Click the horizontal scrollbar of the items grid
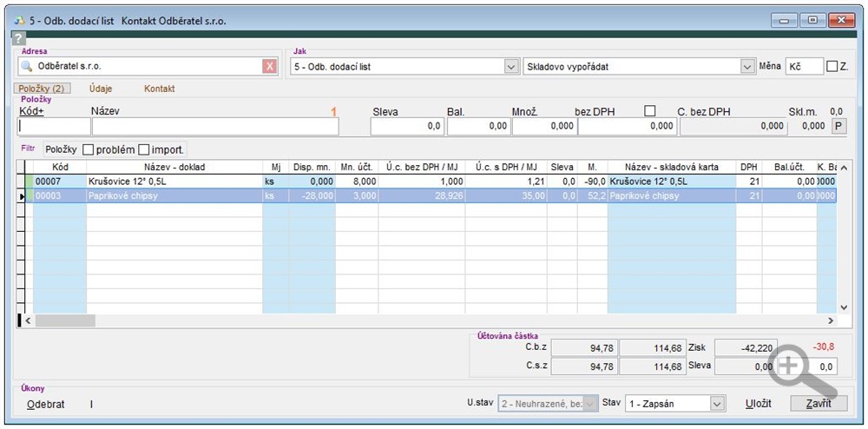 point(434,320)
